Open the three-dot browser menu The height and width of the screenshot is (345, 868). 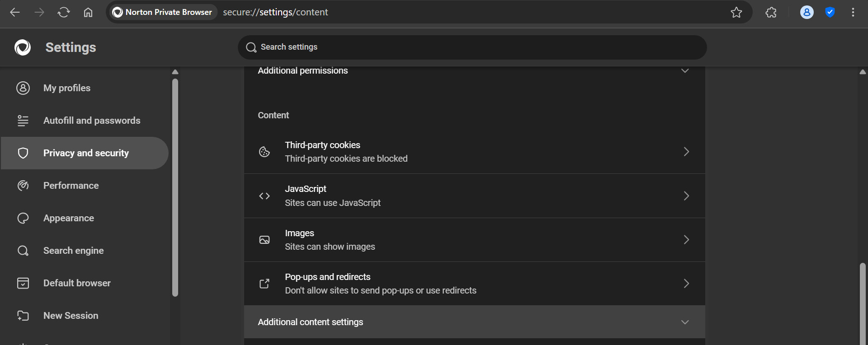click(853, 12)
